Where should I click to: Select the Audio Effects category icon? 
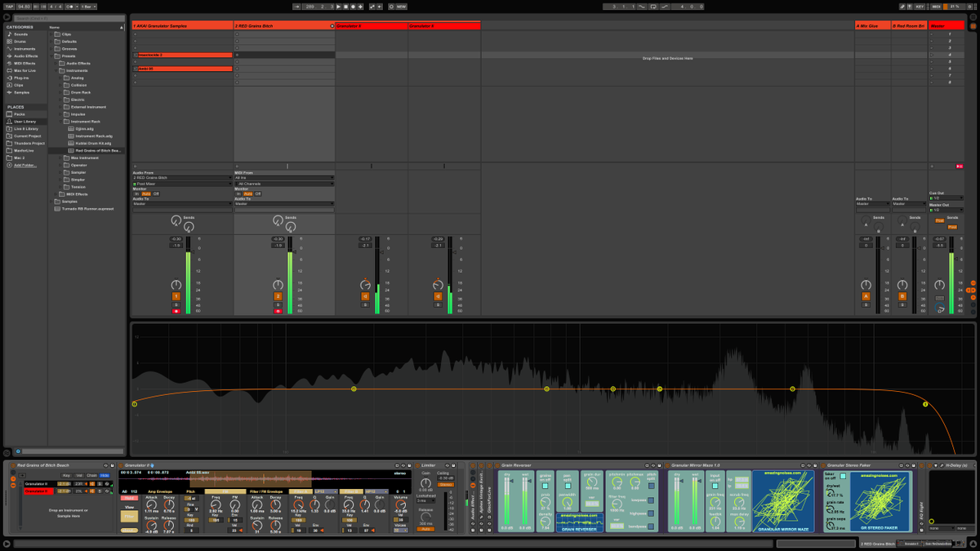10,56
